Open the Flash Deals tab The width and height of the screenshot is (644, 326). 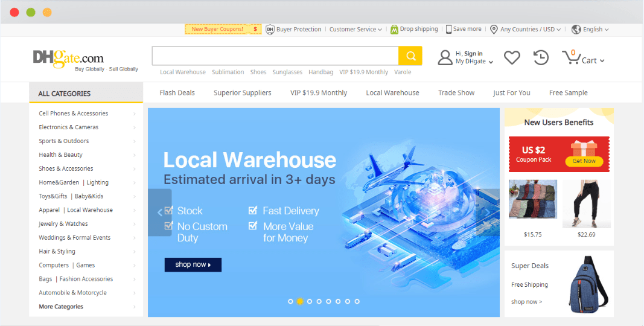point(177,93)
